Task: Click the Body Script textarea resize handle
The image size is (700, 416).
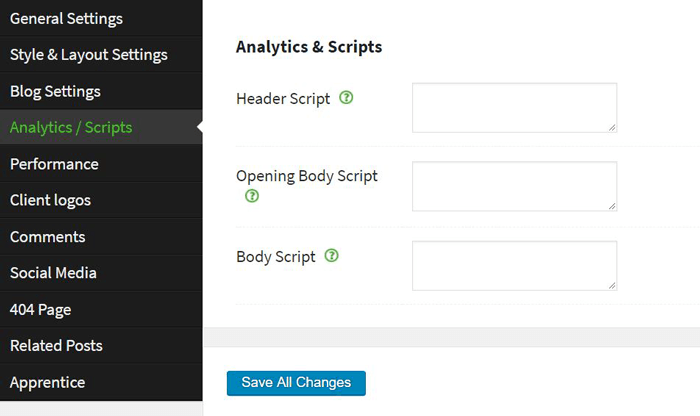Action: [x=612, y=286]
